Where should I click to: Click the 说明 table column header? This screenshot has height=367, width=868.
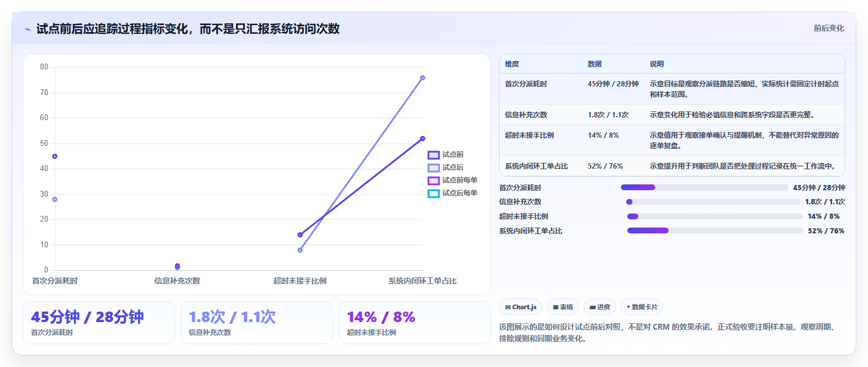tap(657, 64)
